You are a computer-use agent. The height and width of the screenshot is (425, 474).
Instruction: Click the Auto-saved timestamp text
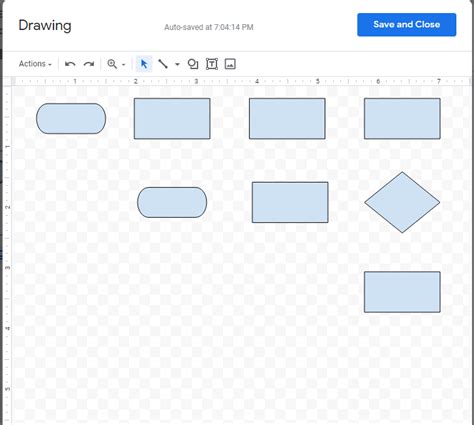click(209, 27)
